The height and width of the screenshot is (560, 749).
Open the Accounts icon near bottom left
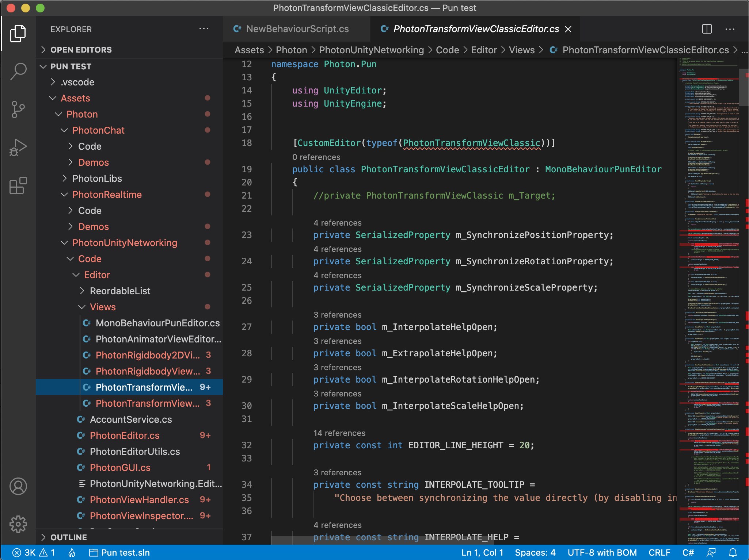(18, 486)
